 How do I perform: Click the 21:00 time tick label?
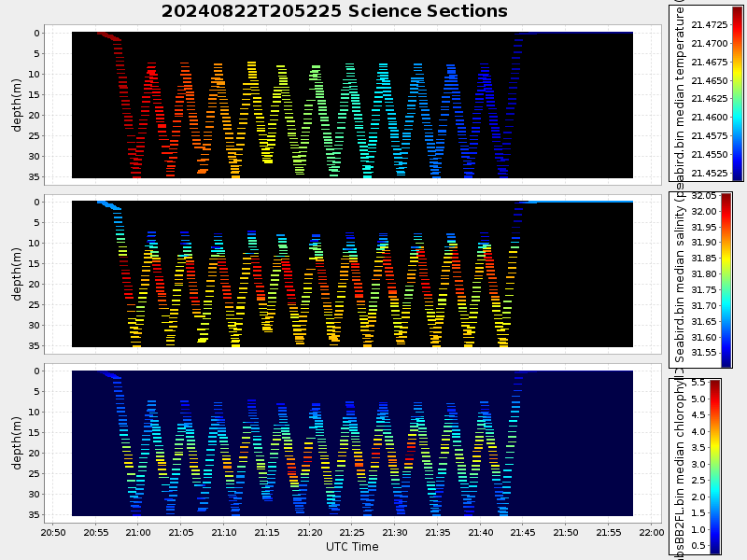(x=138, y=532)
